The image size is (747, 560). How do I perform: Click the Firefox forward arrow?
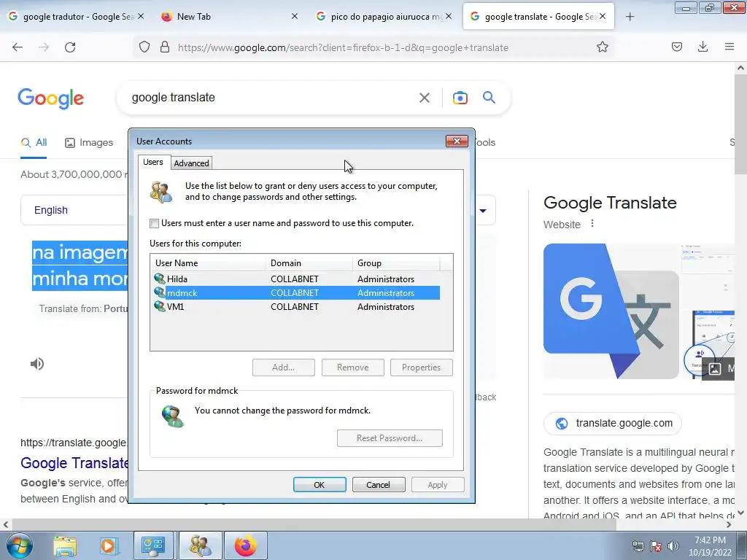click(x=44, y=47)
